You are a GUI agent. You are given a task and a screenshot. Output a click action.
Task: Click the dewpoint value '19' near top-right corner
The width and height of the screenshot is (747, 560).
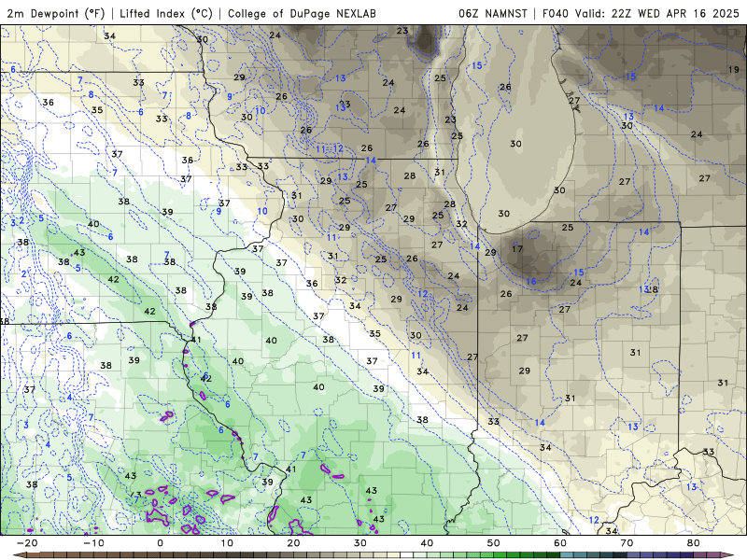[x=734, y=69]
